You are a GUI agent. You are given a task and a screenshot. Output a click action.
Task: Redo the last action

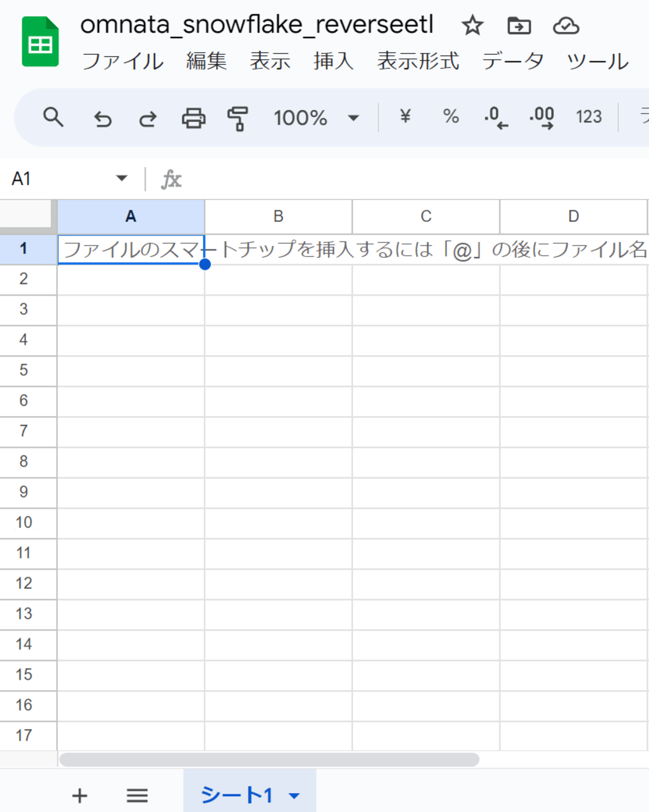click(x=148, y=119)
